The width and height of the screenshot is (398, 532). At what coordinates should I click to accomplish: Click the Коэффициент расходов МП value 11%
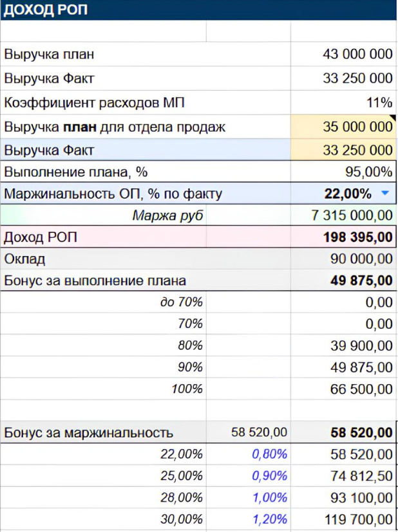click(379, 102)
